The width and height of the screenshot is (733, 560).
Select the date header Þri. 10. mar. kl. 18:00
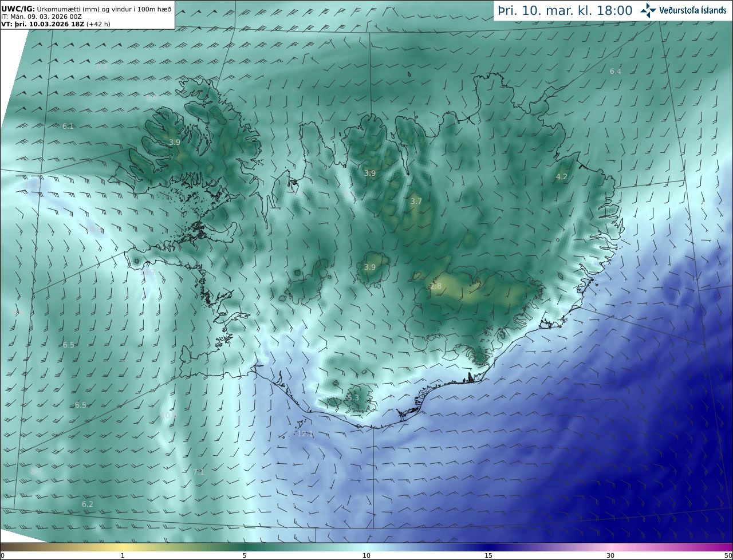565,10
